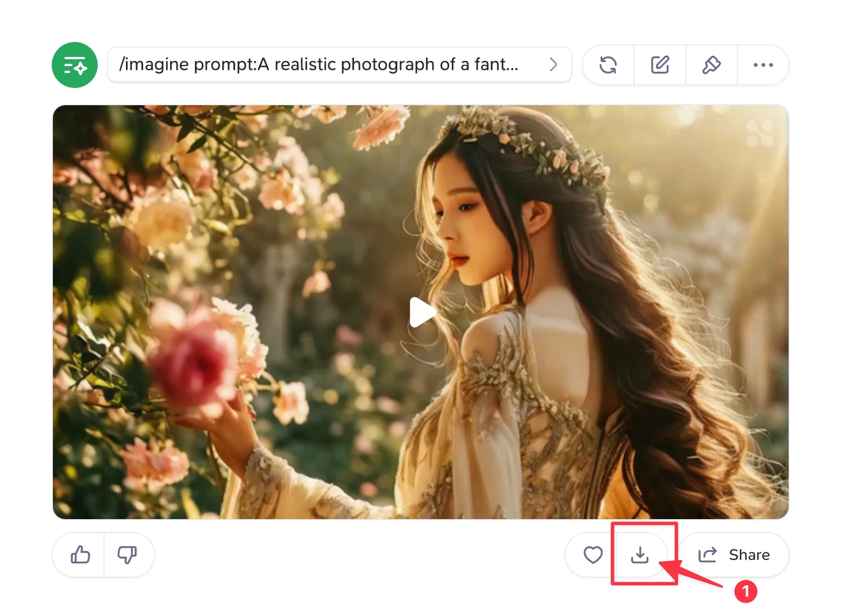Favorite the image with the heart icon
This screenshot has width=868, height=614.
coord(593,555)
